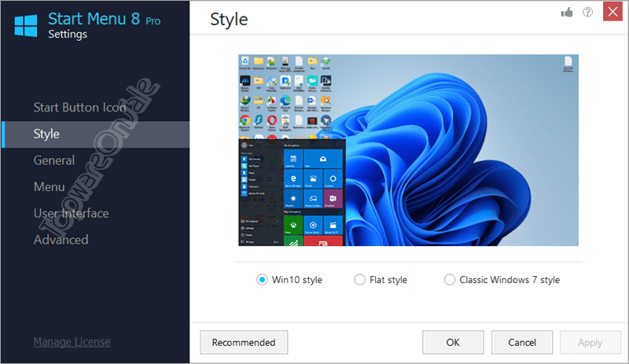Close the settings window
This screenshot has width=629, height=364.
click(x=612, y=12)
